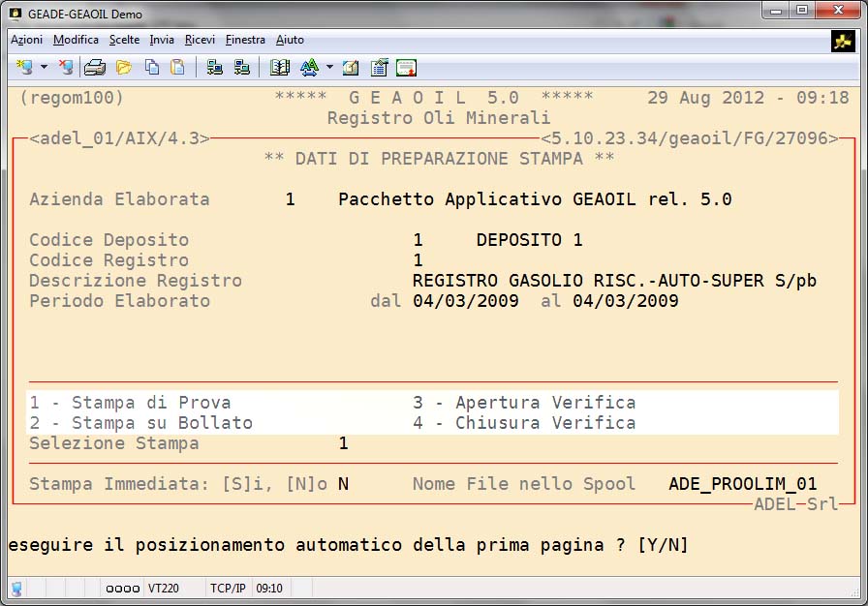The height and width of the screenshot is (606, 868).
Task: Open the Azioni menu
Action: coord(26,40)
